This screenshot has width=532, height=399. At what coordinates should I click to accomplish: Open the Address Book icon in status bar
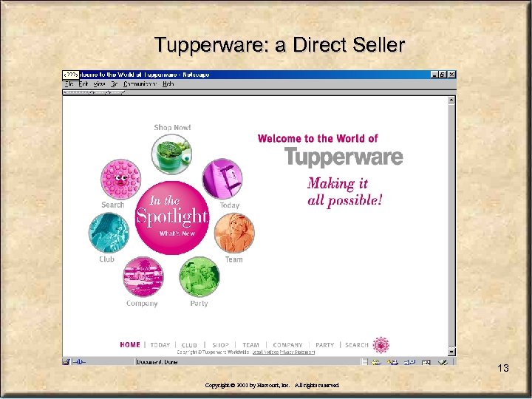426,362
